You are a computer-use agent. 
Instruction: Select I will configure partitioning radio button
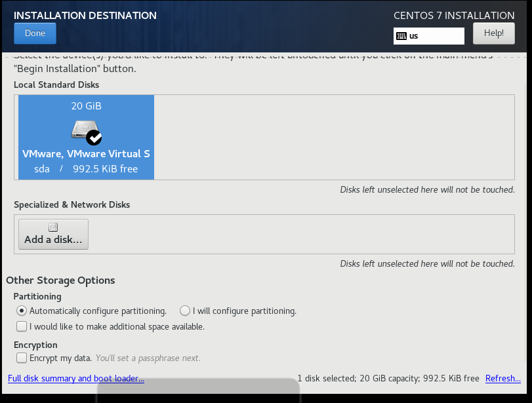[185, 311]
